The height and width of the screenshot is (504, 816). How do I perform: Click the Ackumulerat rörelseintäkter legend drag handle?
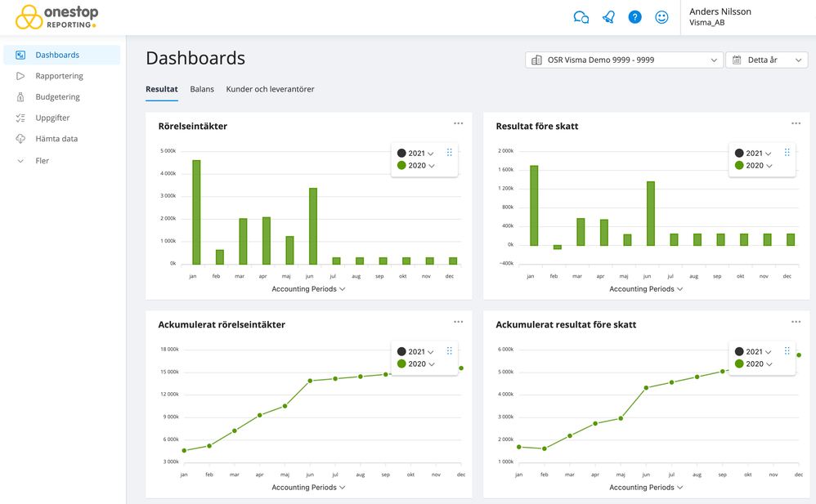click(x=450, y=351)
